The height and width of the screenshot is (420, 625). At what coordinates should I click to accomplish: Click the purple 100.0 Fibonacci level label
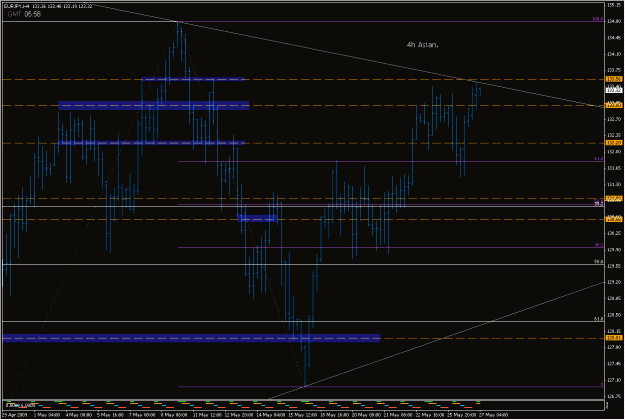[597, 19]
